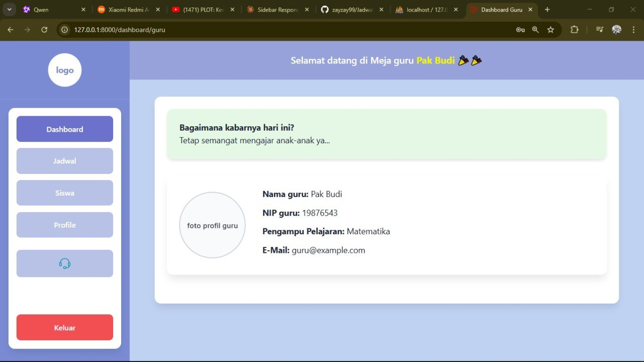Click the round logo in sidebar

point(65,70)
